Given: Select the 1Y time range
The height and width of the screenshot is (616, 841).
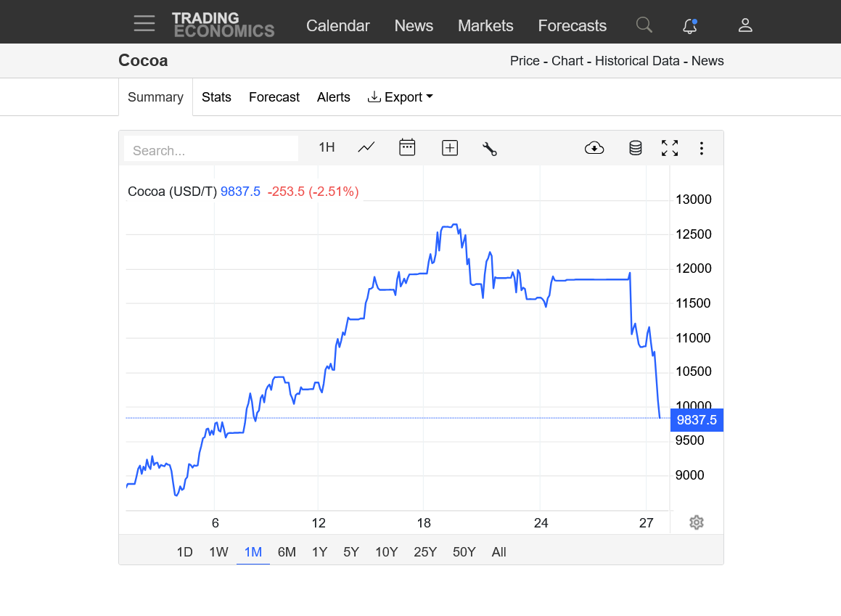Looking at the screenshot, I should coord(319,552).
